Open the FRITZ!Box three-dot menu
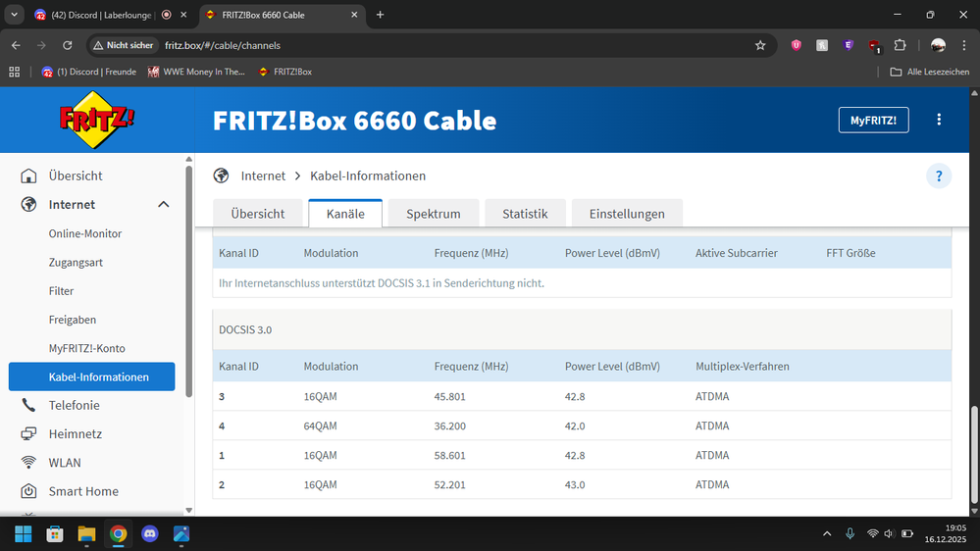 pyautogui.click(x=939, y=120)
